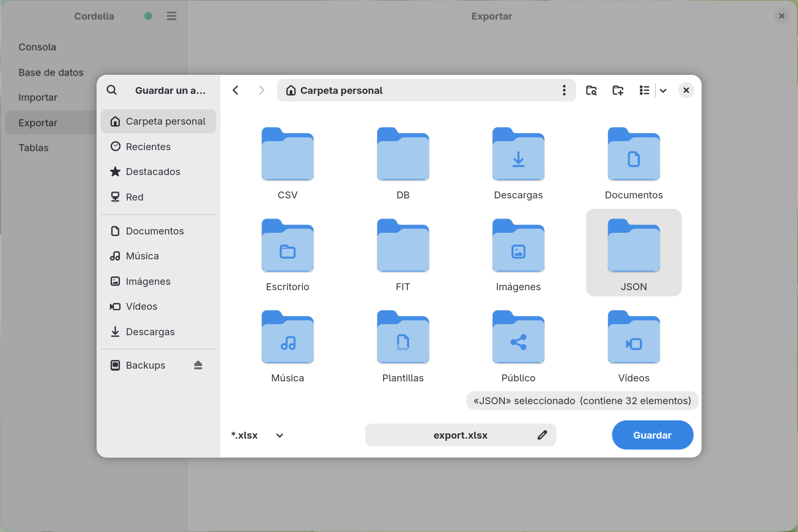Click the export.xlsx filename field
Screen dimensions: 798x532
461,435
